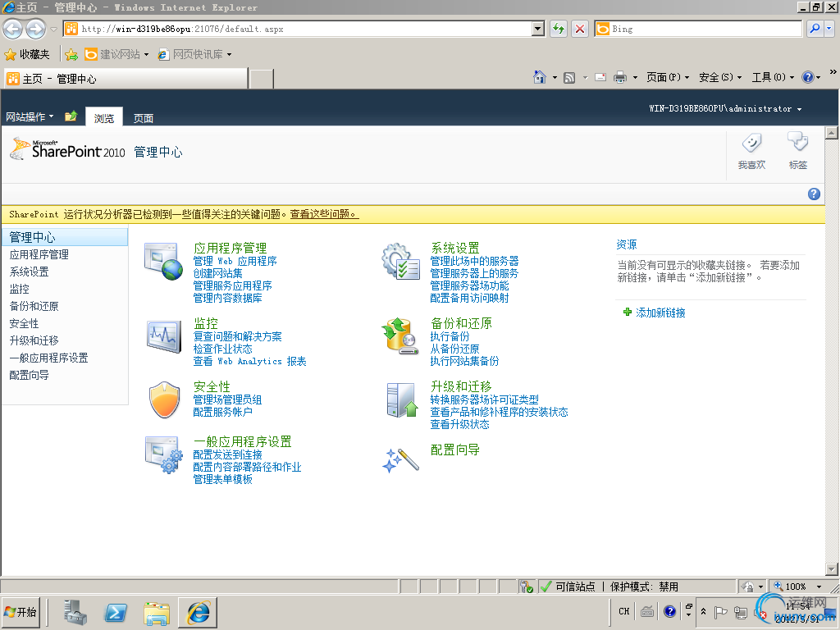Expand the 工具(O) menu
The width and height of the screenshot is (840, 630).
pyautogui.click(x=773, y=78)
